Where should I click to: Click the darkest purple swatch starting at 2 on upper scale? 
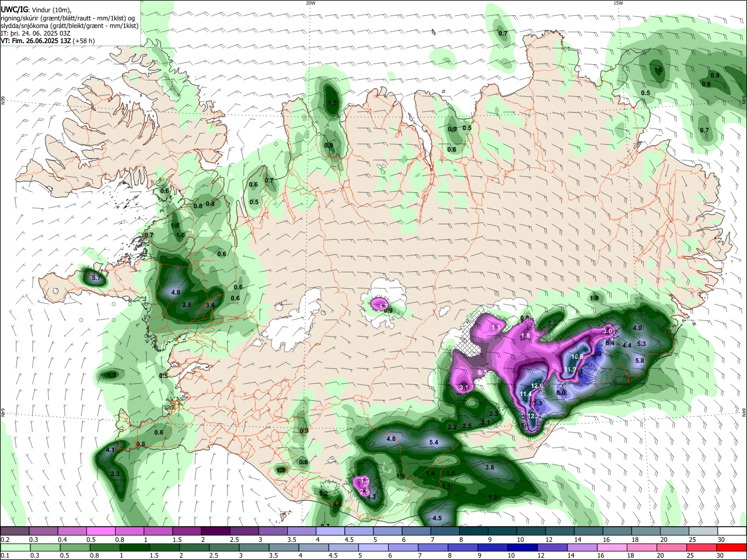(x=215, y=531)
